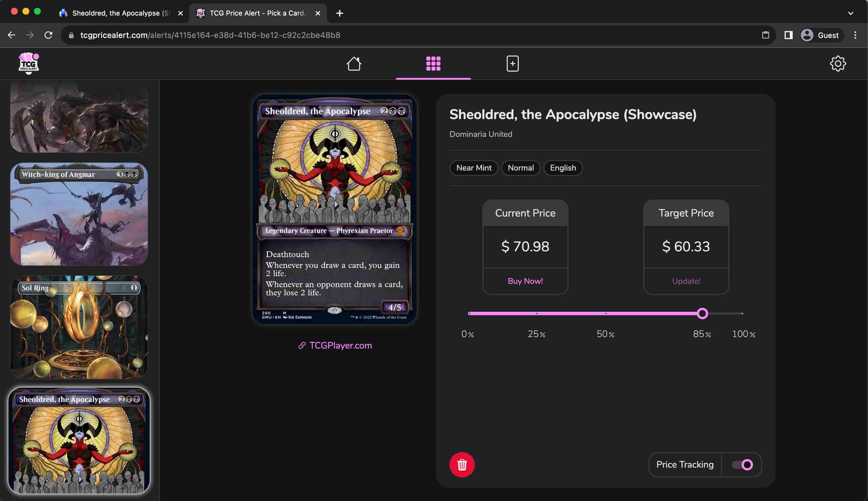Click the Normal printing tag
868x501 pixels.
coord(521,168)
